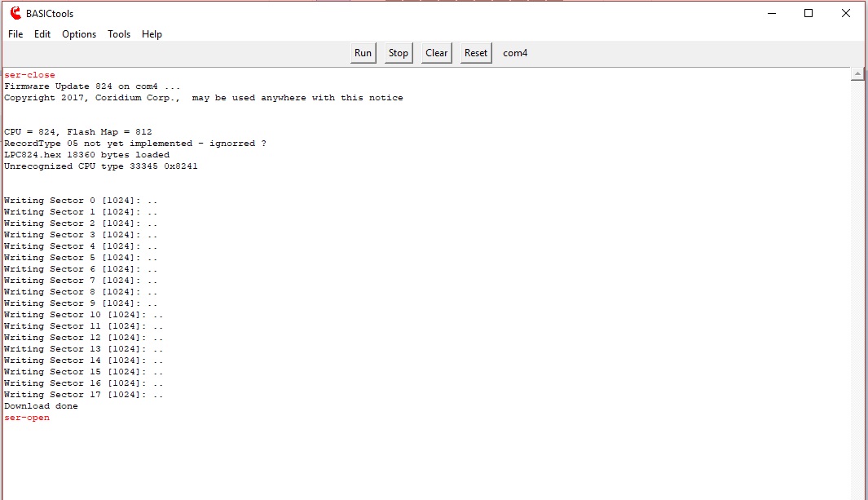Screen dimensions: 868x500
Task: Click the com4 port label
Action: click(x=515, y=53)
